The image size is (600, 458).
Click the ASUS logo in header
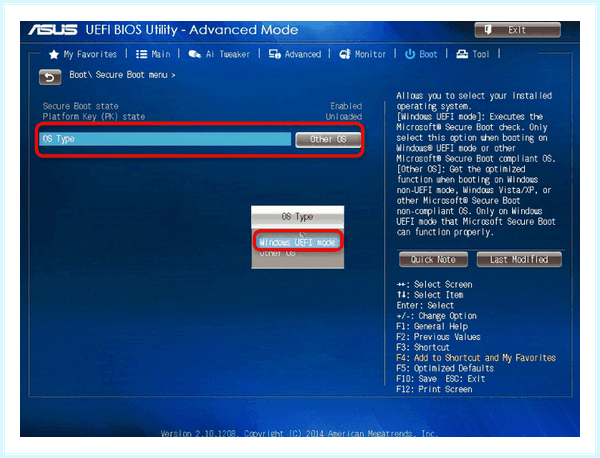(53, 30)
